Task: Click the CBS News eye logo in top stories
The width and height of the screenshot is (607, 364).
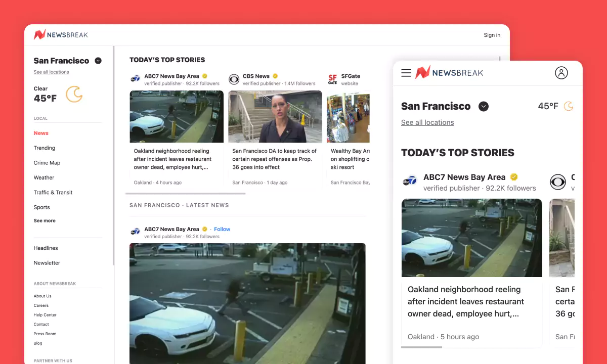Action: tap(234, 79)
